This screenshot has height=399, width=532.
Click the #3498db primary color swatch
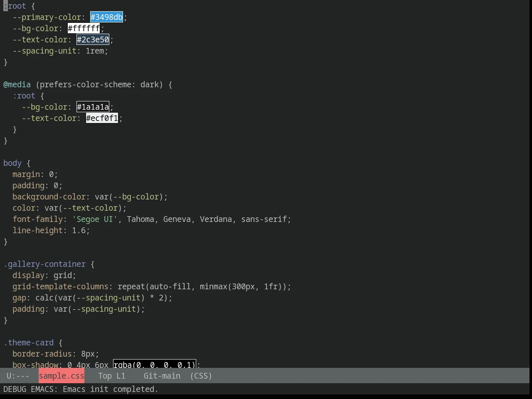(107, 17)
